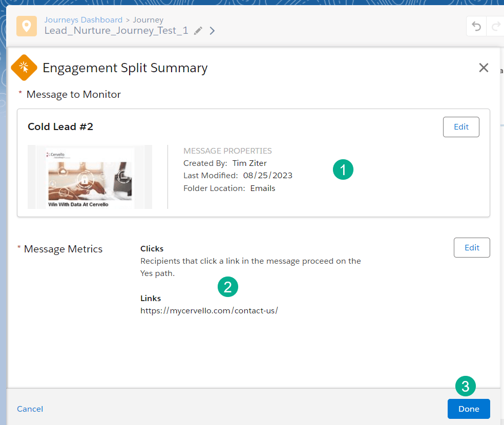Click the Engagement Split diamond icon
504x425 pixels.
(24, 68)
